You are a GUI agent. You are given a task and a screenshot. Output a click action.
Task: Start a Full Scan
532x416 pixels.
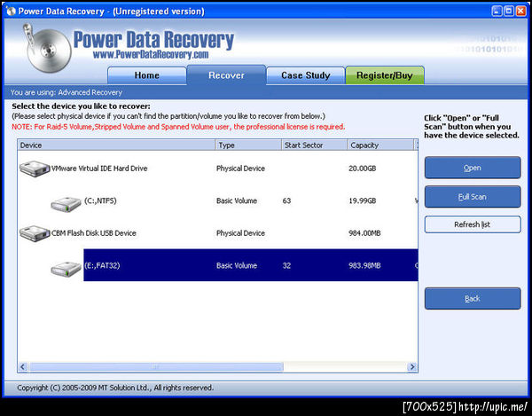point(473,197)
